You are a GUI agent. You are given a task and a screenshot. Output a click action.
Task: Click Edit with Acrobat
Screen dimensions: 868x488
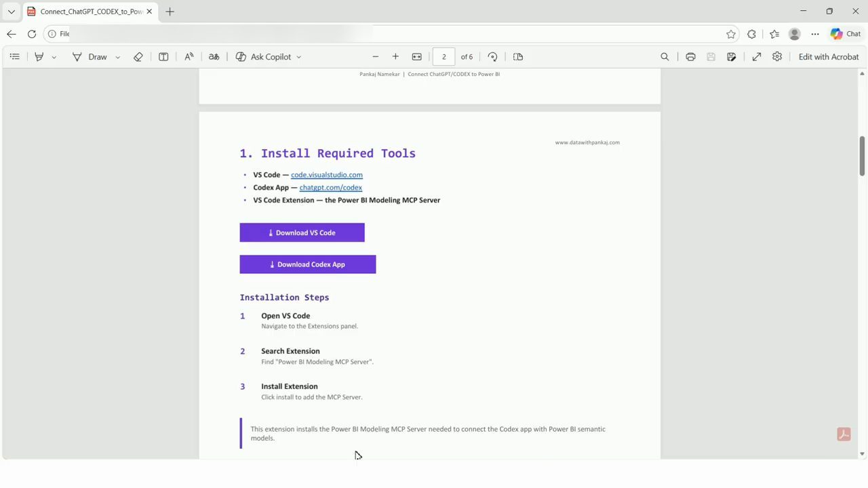[829, 57]
